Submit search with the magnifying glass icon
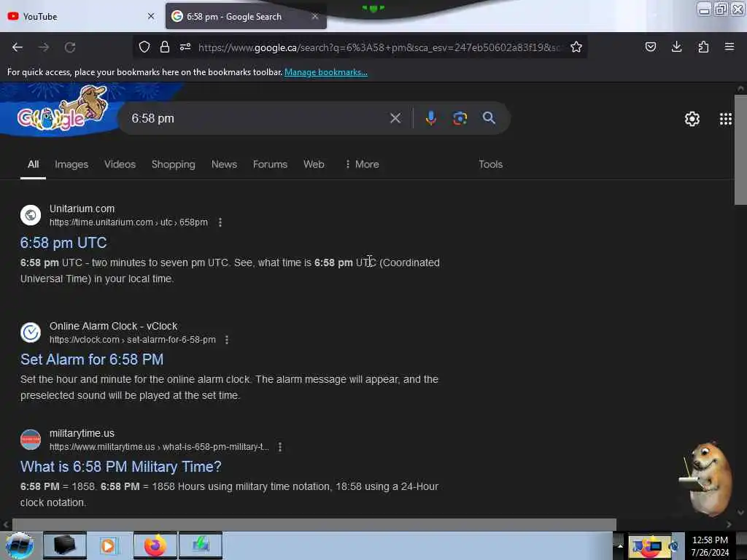The width and height of the screenshot is (747, 560). point(489,118)
